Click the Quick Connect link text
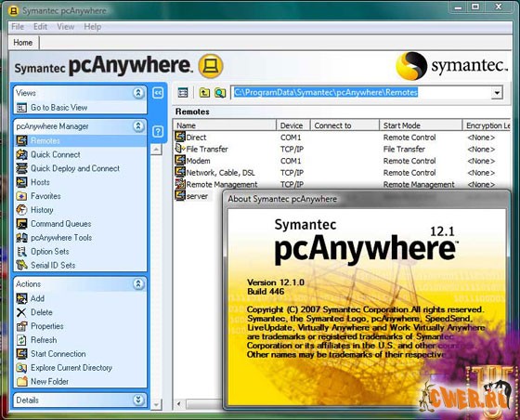This screenshot has width=520, height=420. click(x=56, y=154)
